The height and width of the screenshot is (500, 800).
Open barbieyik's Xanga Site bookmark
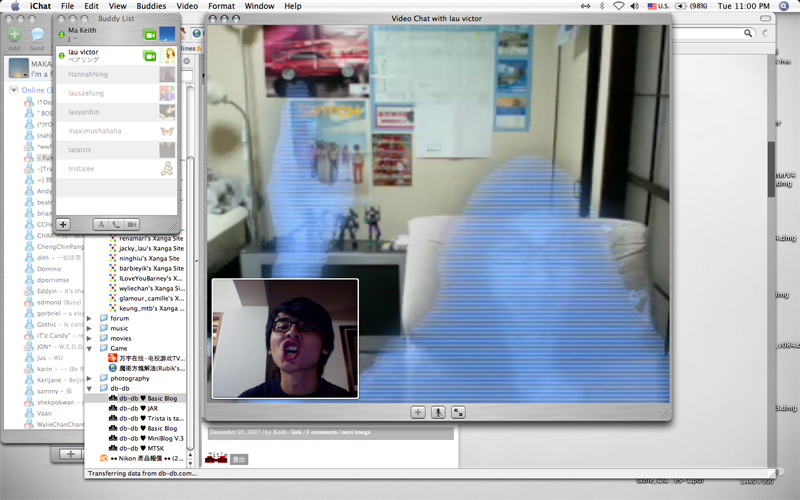tap(151, 268)
